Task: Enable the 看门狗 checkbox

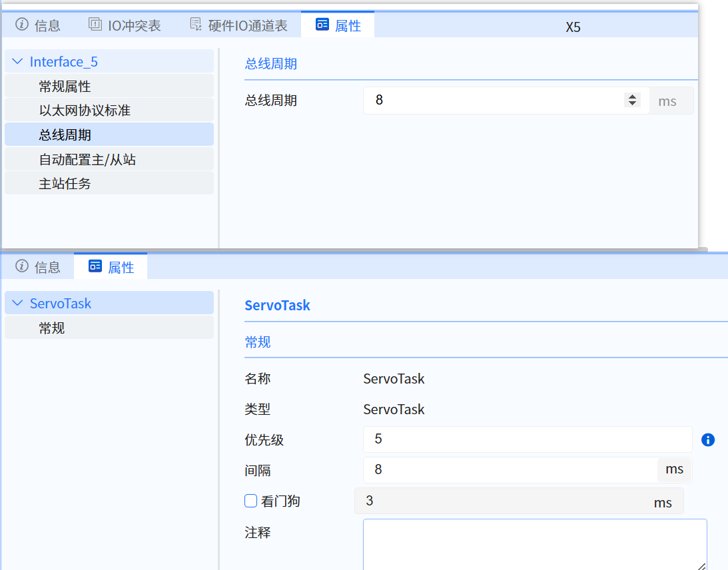Action: point(251,501)
